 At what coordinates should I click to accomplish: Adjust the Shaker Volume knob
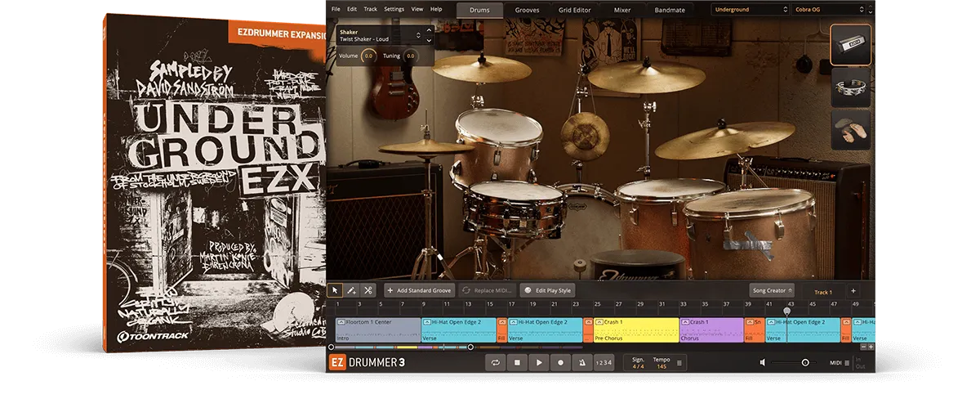coord(369,56)
